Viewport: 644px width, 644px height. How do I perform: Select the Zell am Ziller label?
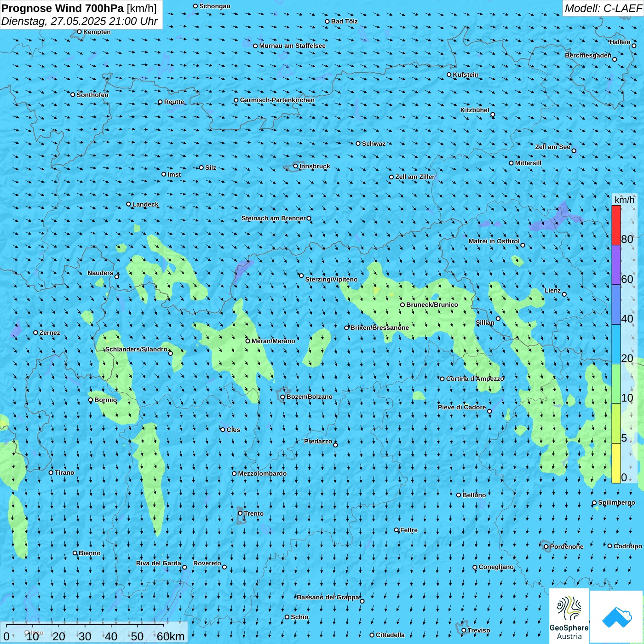click(x=415, y=177)
